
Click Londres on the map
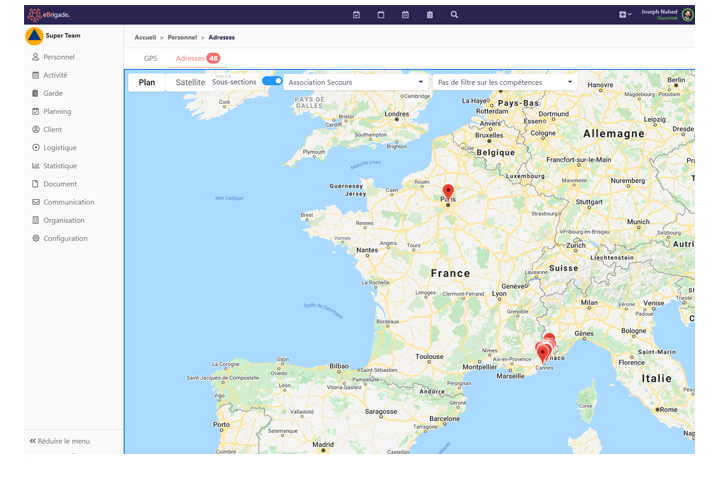397,114
